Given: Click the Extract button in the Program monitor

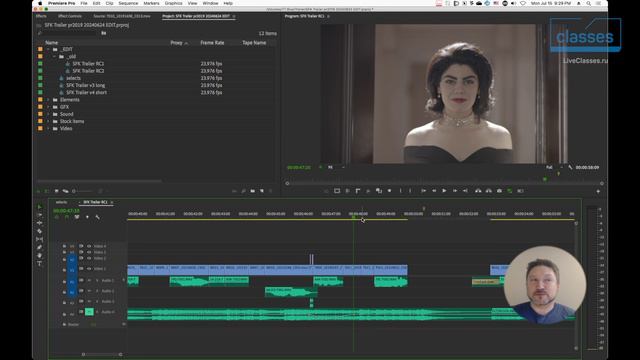Looking at the screenshot, I should (489, 191).
